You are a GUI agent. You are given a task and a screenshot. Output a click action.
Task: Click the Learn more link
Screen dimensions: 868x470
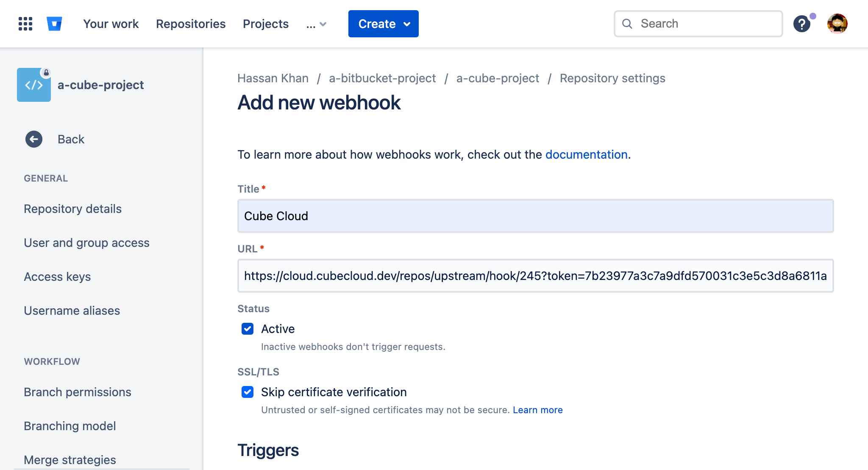point(537,410)
